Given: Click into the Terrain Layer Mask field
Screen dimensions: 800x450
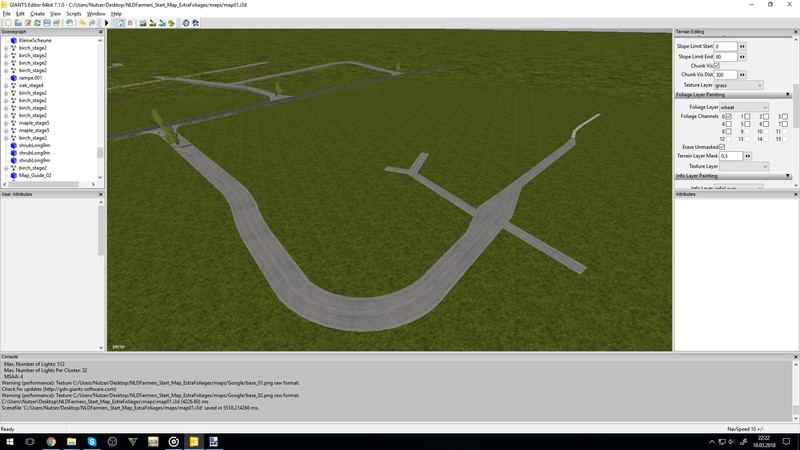Looking at the screenshot, I should coord(731,156).
